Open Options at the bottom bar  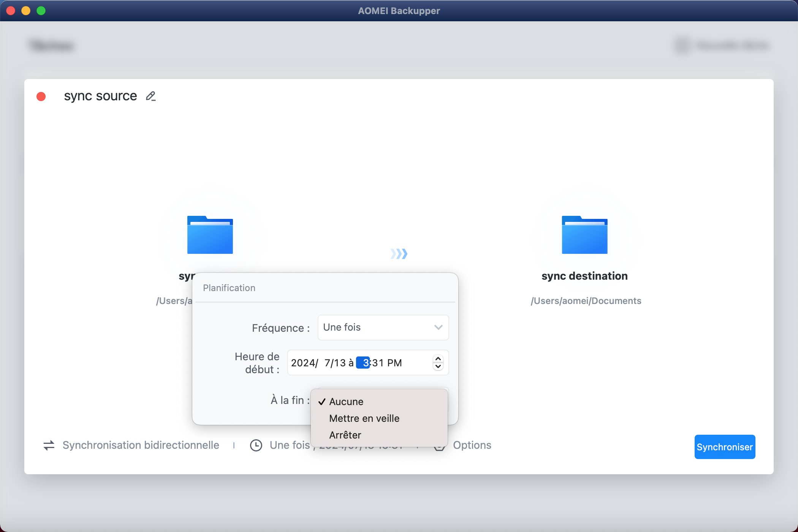point(472,445)
